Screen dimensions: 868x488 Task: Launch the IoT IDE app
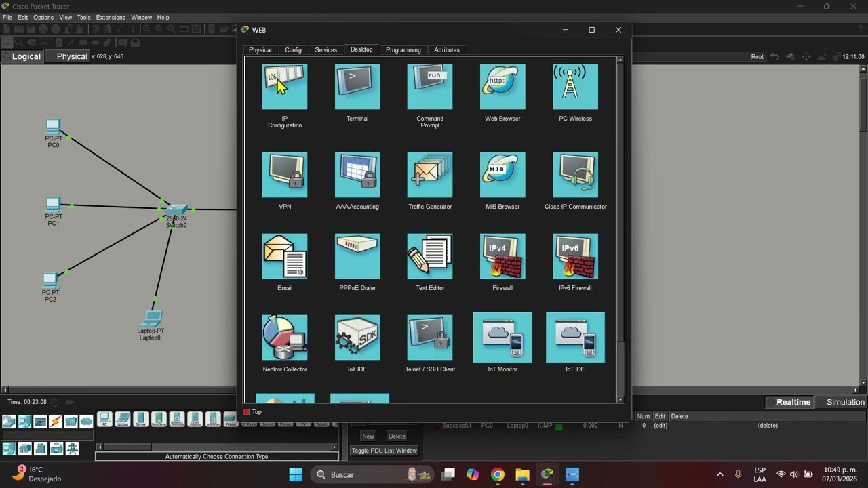[575, 338]
